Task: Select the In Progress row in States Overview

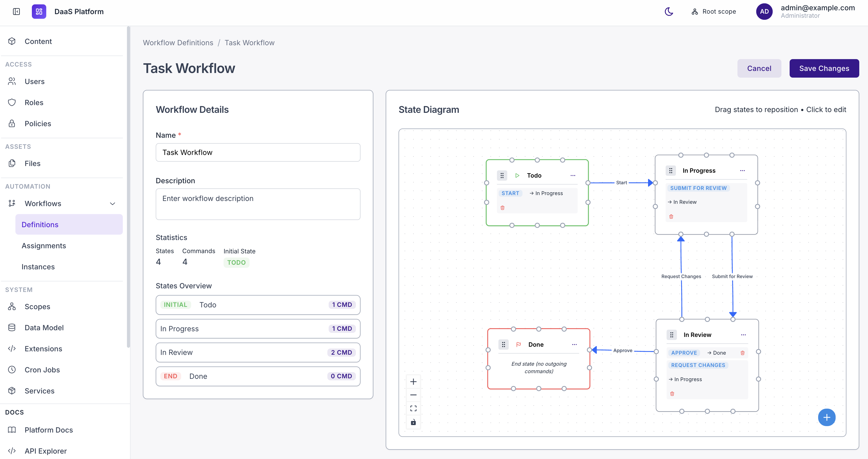Action: (258, 329)
